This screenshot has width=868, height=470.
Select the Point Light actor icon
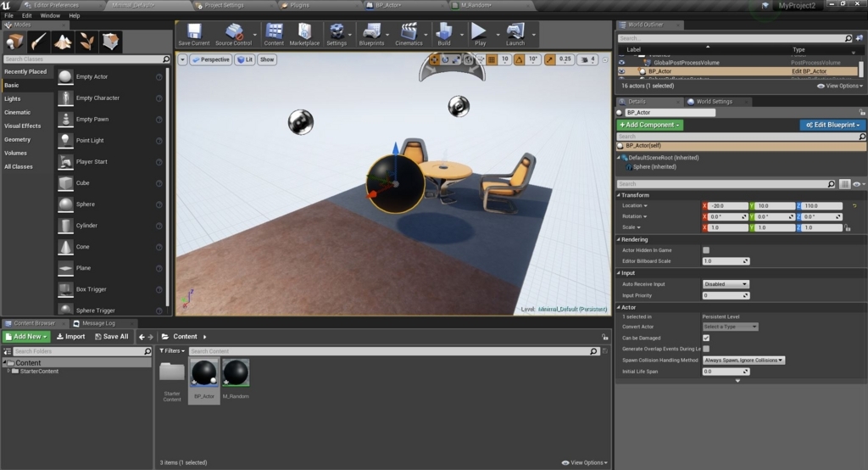pos(65,140)
